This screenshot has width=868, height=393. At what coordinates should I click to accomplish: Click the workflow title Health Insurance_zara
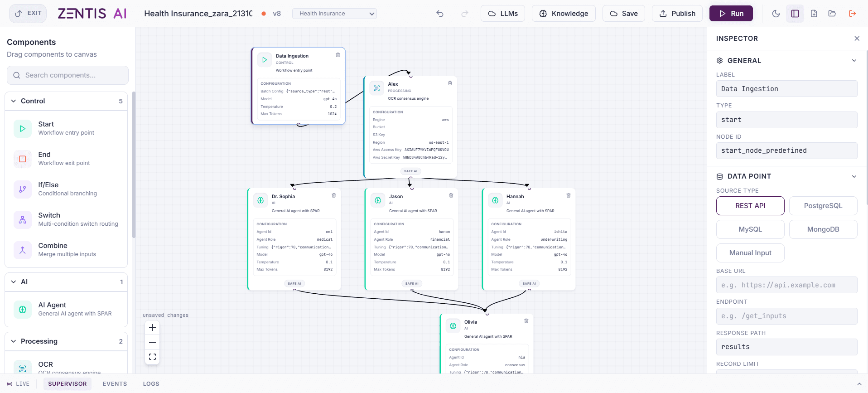(198, 14)
